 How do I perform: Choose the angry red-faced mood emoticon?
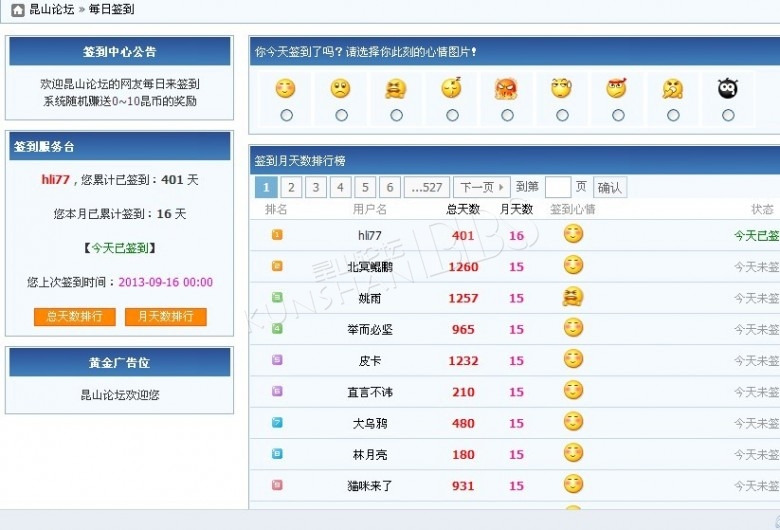pos(507,88)
